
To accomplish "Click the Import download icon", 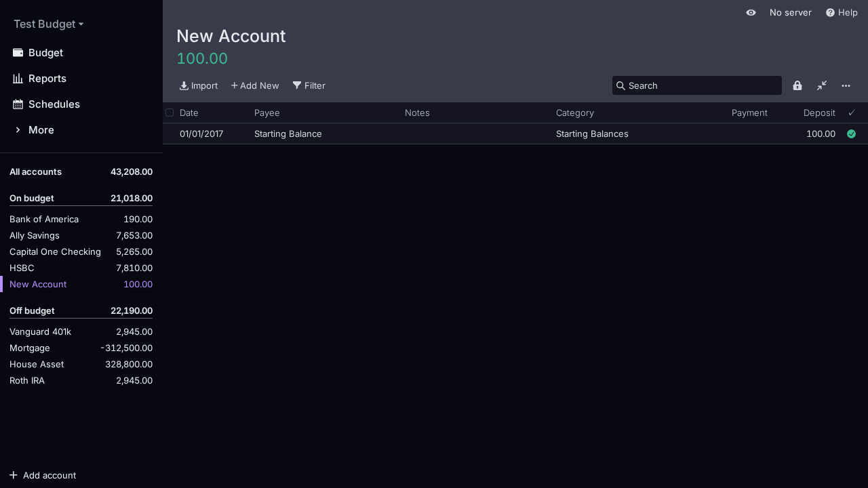I will coord(184,85).
